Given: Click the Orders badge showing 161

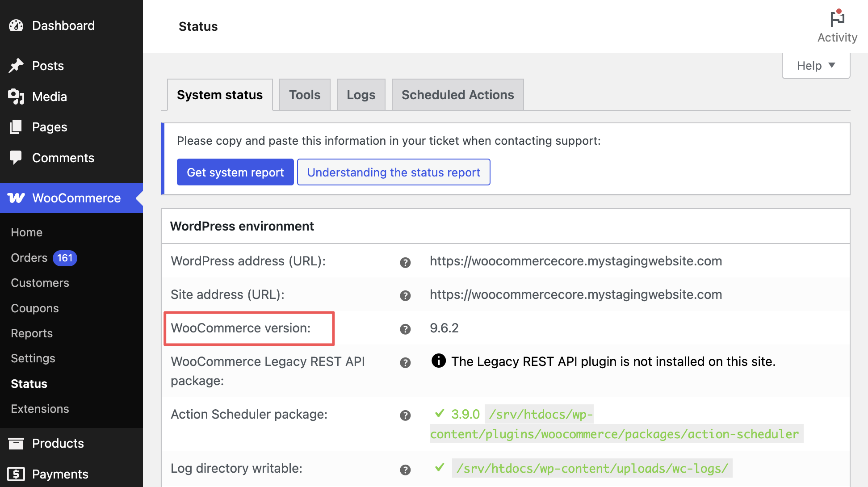Looking at the screenshot, I should pyautogui.click(x=65, y=258).
